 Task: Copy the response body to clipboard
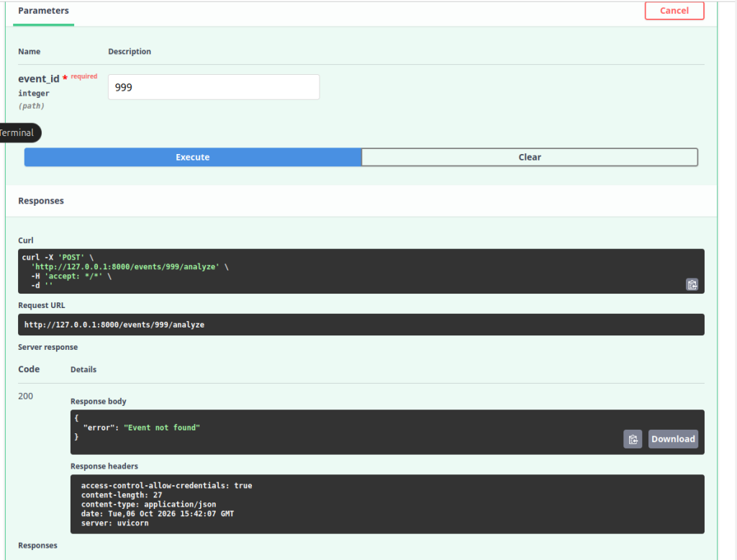(x=633, y=439)
